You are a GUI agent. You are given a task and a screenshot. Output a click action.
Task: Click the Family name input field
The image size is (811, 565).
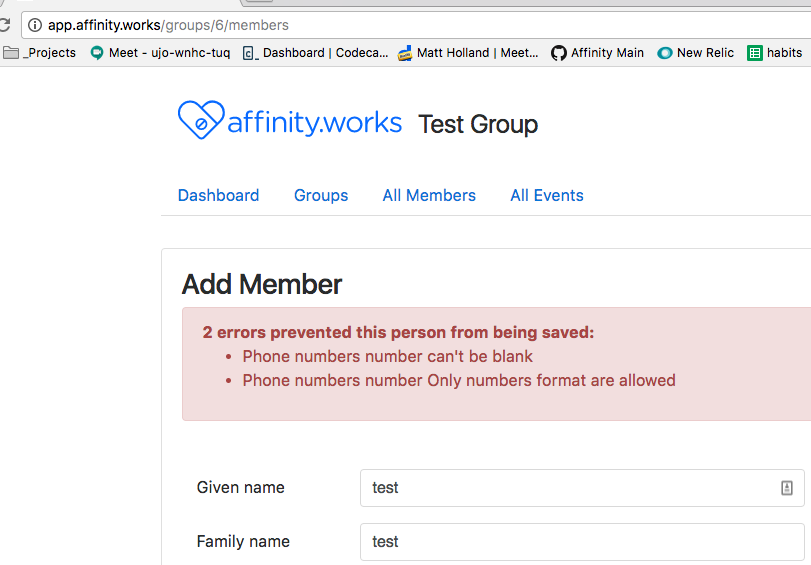pos(582,542)
